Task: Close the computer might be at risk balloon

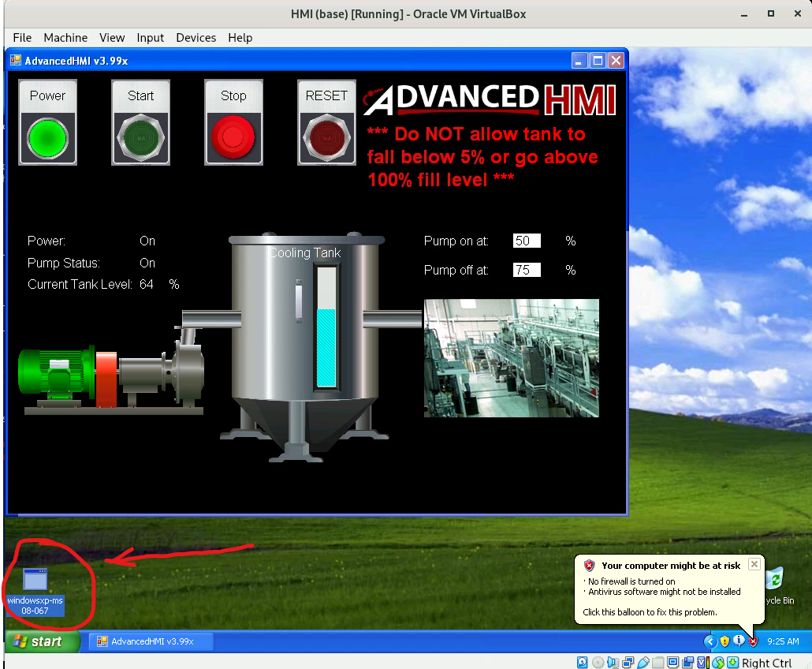Action: point(754,564)
